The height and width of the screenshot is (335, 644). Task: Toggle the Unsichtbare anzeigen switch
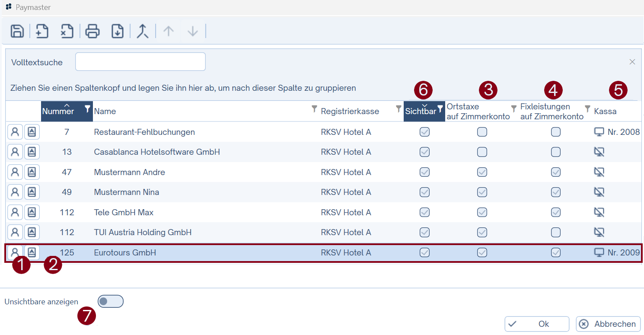[x=111, y=301]
